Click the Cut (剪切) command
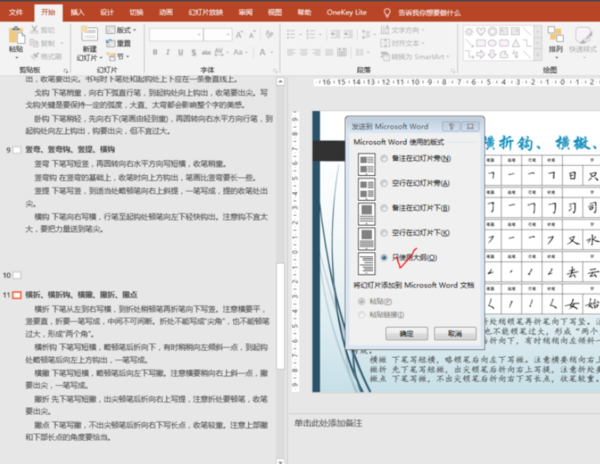 43,30
